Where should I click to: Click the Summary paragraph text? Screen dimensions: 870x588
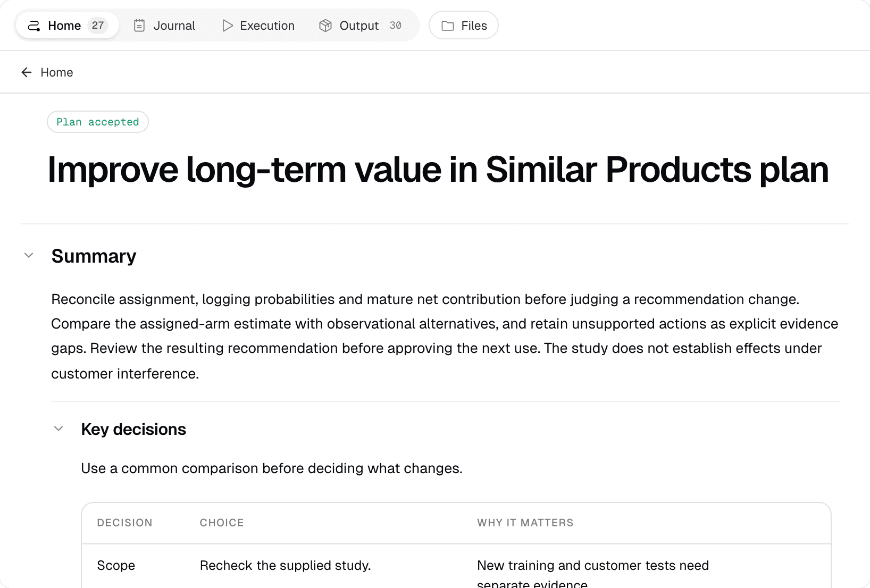445,336
